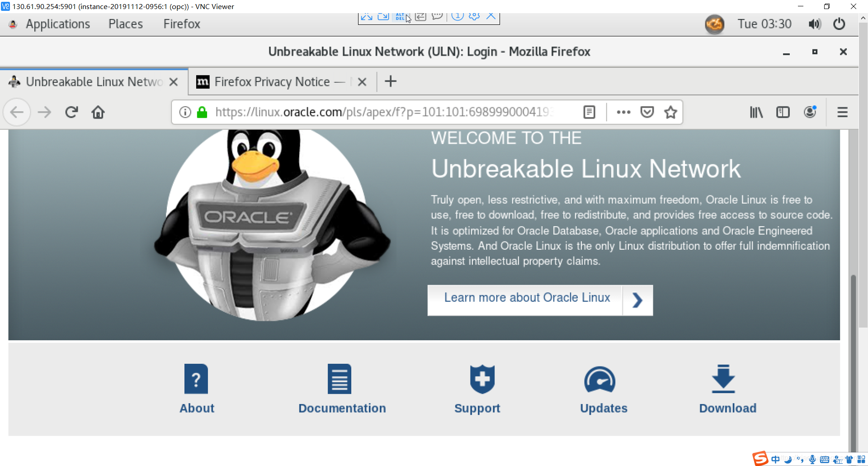
Task: Open Firefox account icon
Action: 810,112
